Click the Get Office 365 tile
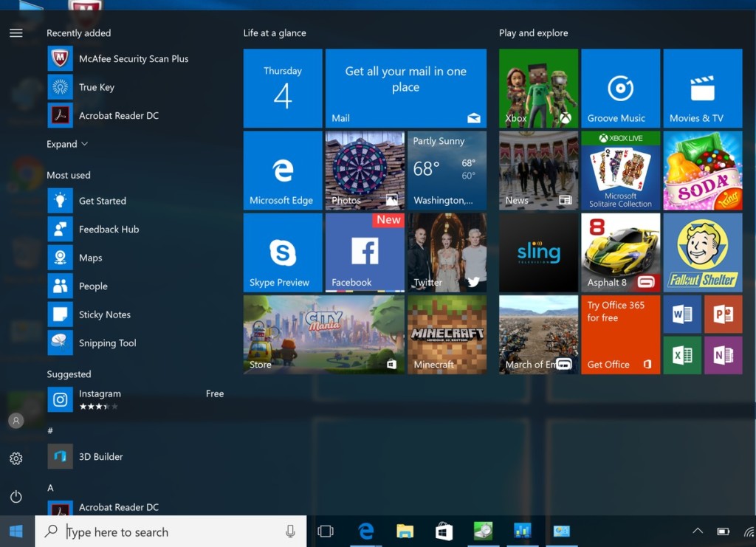 [x=620, y=334]
